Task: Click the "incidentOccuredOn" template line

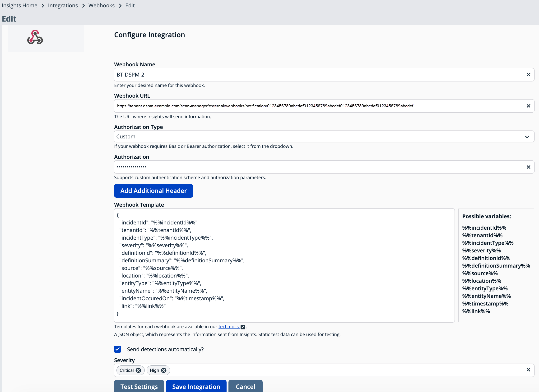Action: point(172,298)
